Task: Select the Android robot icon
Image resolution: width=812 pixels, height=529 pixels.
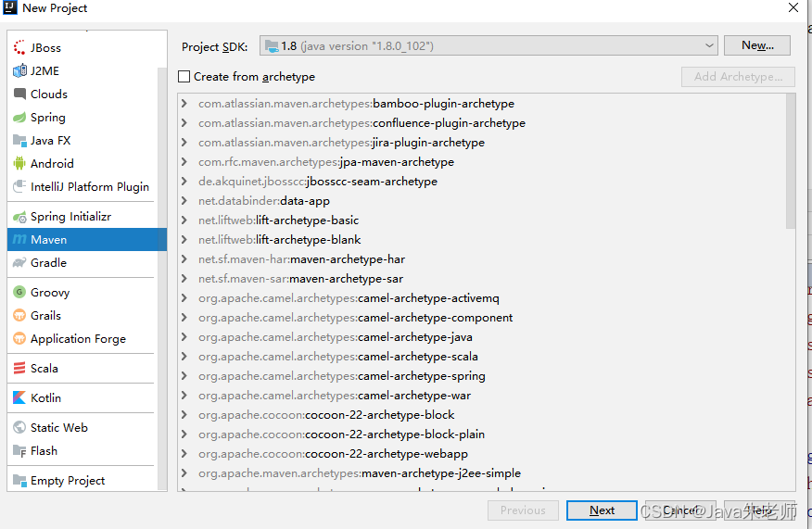Action: [19, 164]
